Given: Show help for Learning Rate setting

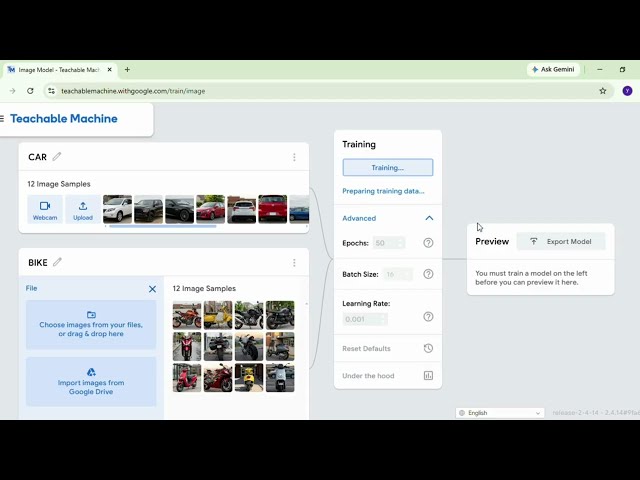Looking at the screenshot, I should tap(428, 316).
